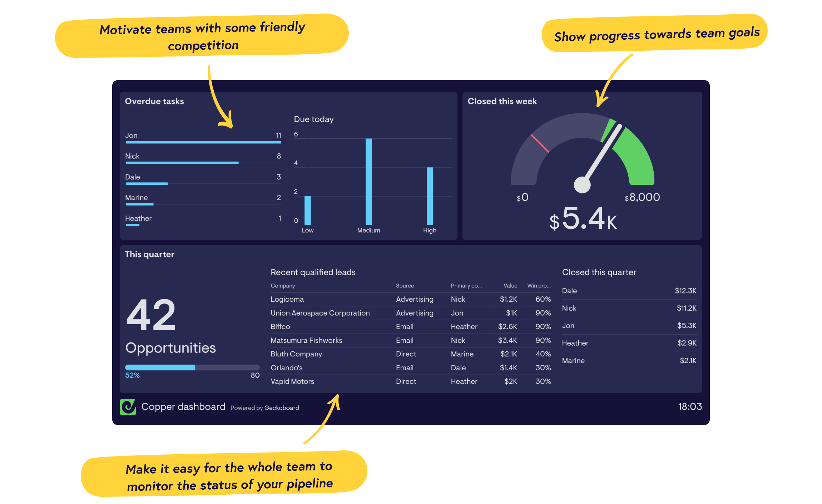Select Marine's overdue tasks row
Image resolution: width=822 pixels, height=504 pixels.
click(203, 199)
